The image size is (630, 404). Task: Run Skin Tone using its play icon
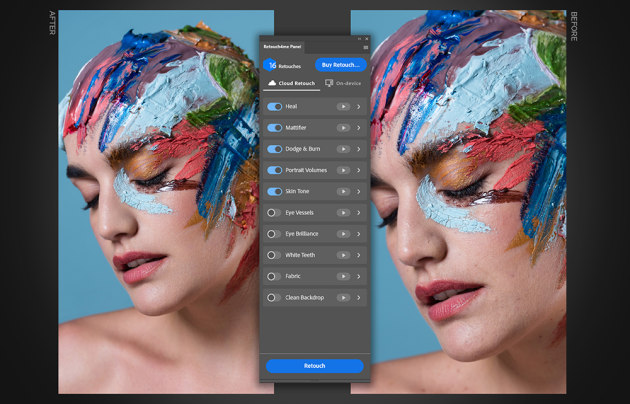343,192
